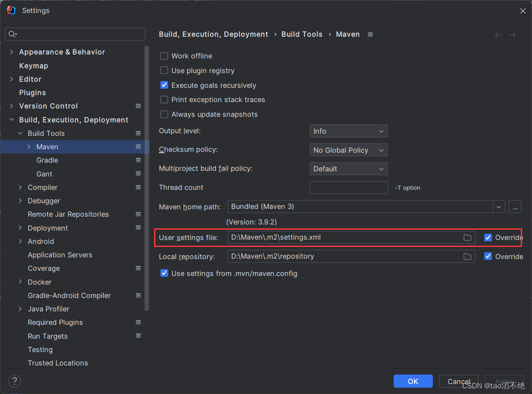Go back using the left arrow icon
The image size is (532, 394).
click(498, 35)
